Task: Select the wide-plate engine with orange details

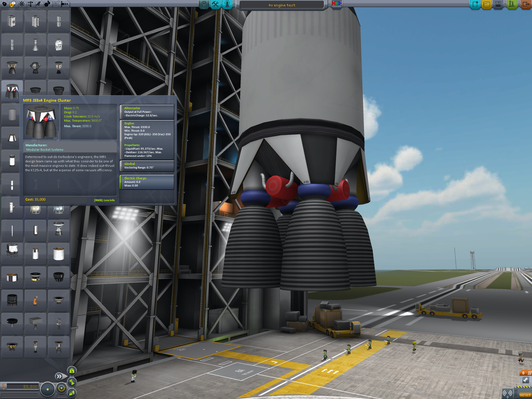Action: tap(12, 68)
